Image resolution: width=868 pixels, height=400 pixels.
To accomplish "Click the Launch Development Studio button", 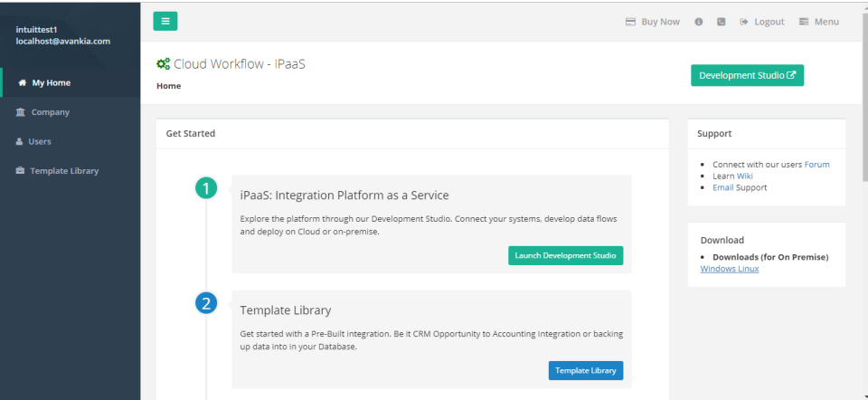I will point(565,255).
